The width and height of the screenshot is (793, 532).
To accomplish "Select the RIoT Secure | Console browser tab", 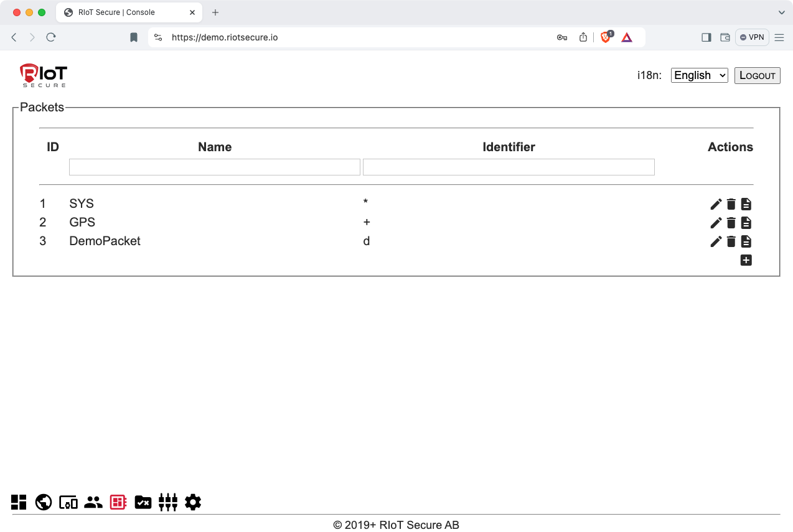I will (117, 12).
